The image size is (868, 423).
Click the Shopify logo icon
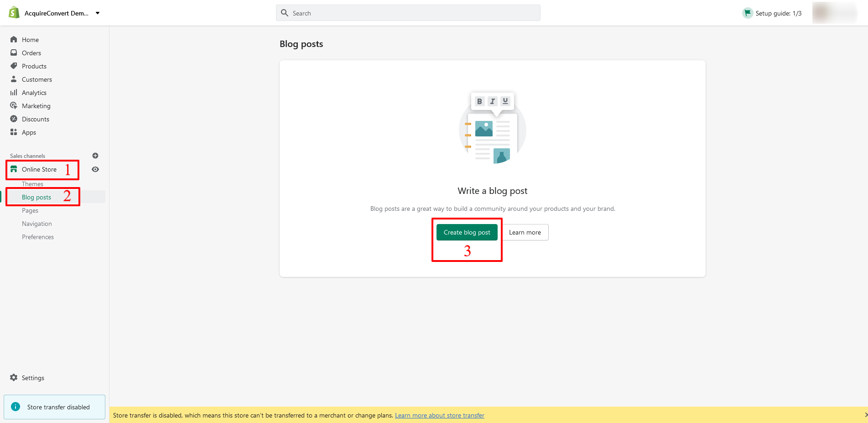(14, 13)
